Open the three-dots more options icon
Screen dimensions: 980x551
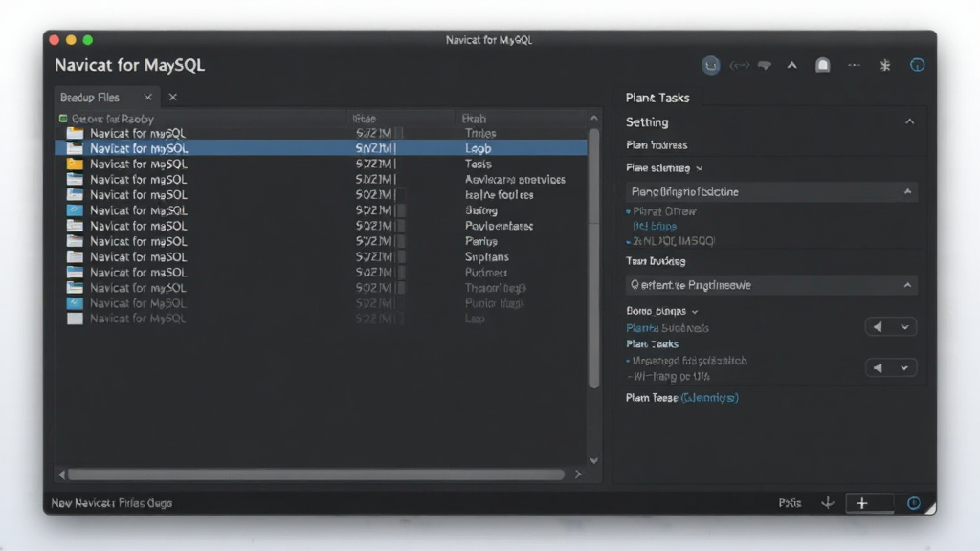854,65
